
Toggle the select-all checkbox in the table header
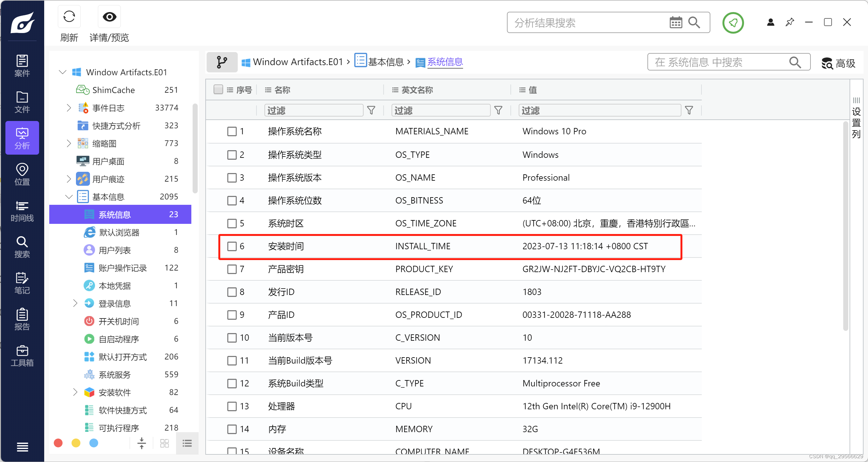tap(218, 90)
